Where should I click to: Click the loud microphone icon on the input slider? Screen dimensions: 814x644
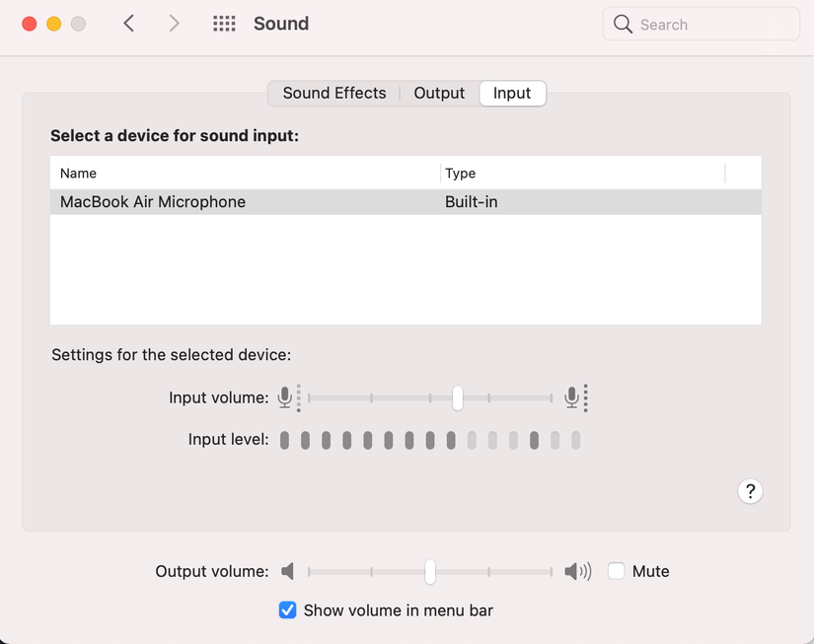click(571, 397)
